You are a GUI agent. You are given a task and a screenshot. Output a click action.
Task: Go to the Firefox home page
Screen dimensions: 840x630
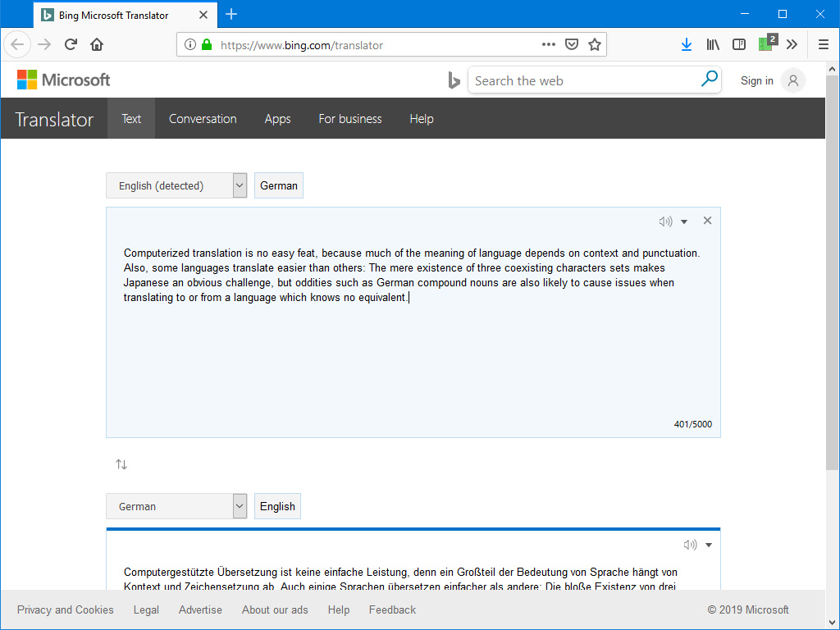point(97,44)
